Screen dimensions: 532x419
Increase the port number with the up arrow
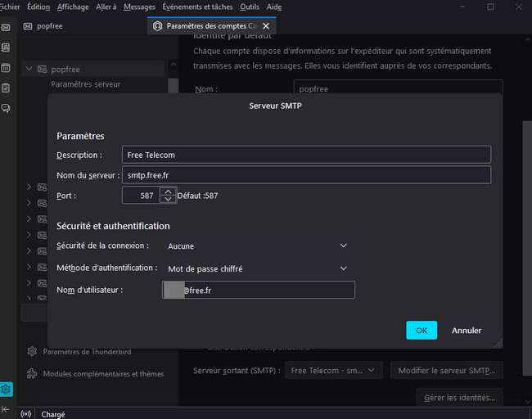[168, 191]
